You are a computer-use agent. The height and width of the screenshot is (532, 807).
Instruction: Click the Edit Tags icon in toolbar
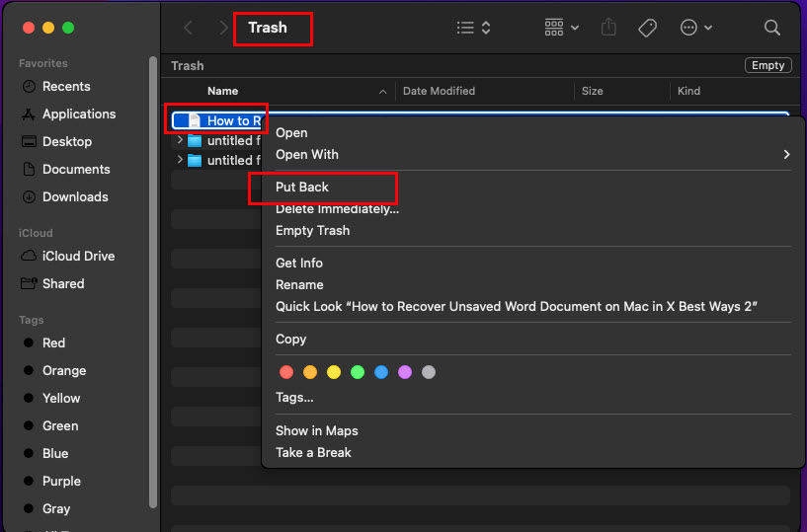[648, 28]
